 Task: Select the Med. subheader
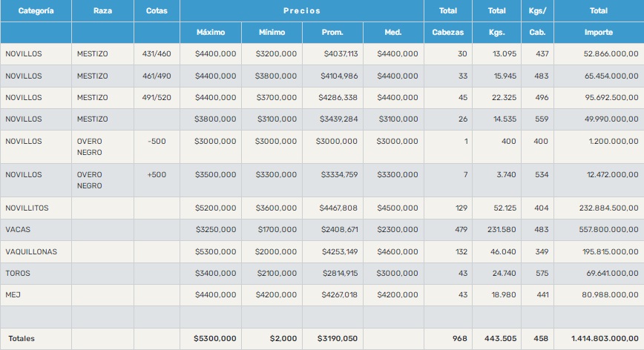coord(393,33)
